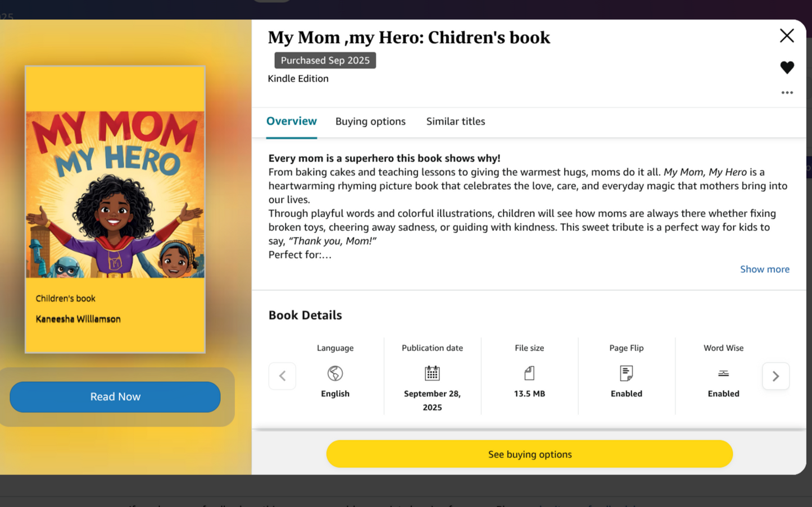Dismiss the book detail panel
Screen dimensions: 812x507
pos(786,35)
